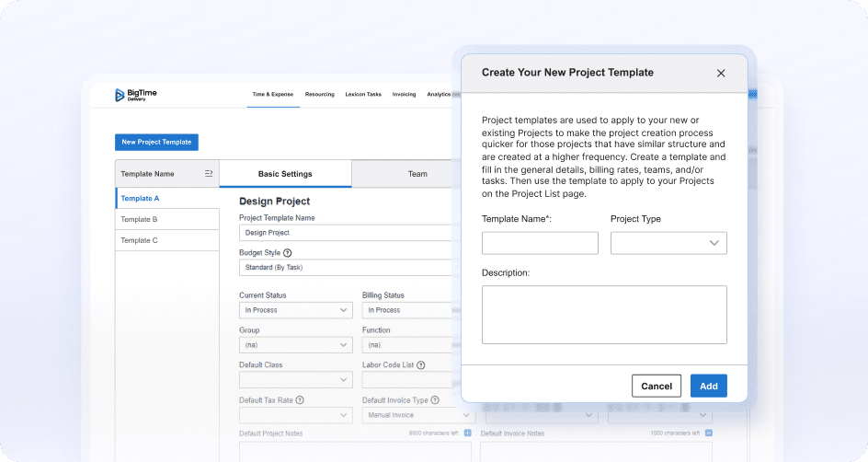The height and width of the screenshot is (462, 868).
Task: Click the Project Template Name field
Action: [347, 233]
